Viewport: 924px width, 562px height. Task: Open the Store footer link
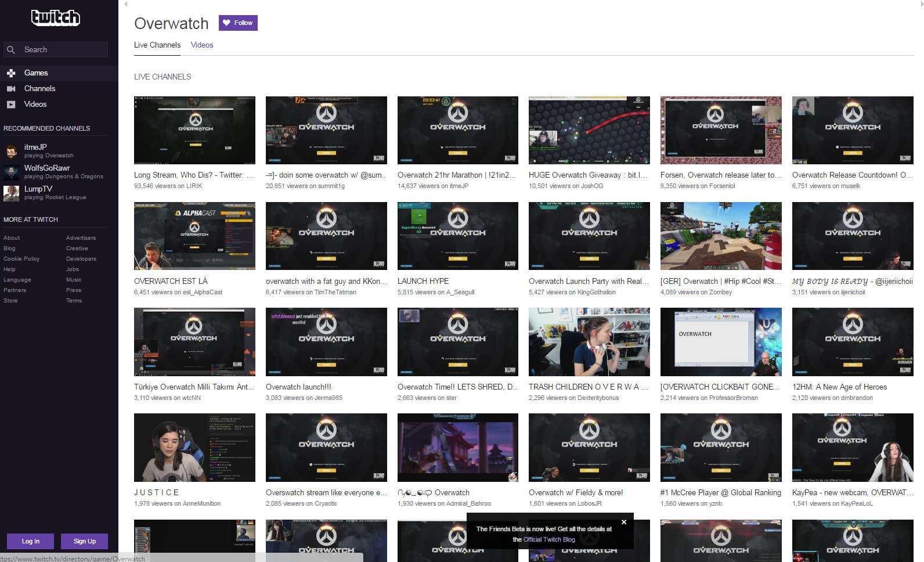[10, 301]
